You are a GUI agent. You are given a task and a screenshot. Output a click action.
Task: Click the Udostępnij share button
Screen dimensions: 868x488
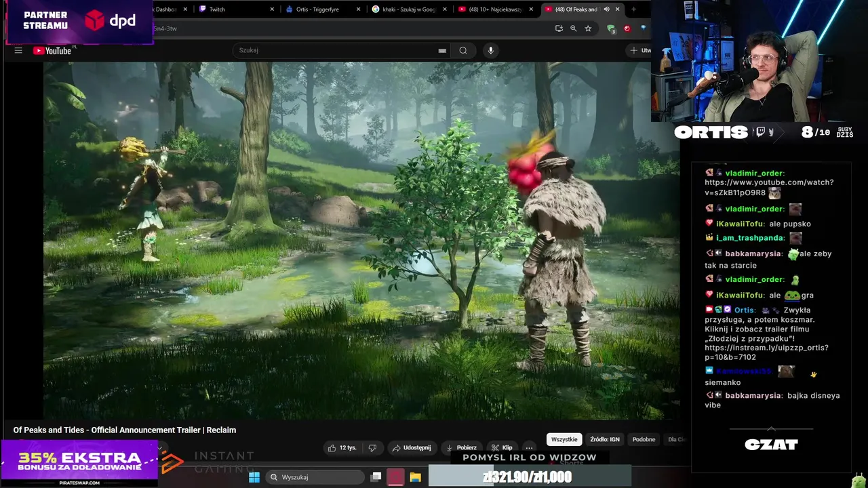click(411, 448)
